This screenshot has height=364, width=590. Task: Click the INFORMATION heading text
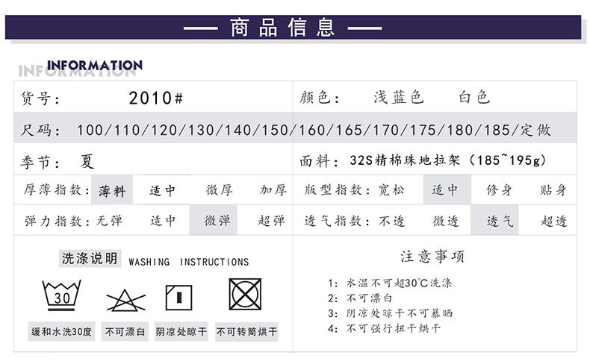pyautogui.click(x=95, y=66)
